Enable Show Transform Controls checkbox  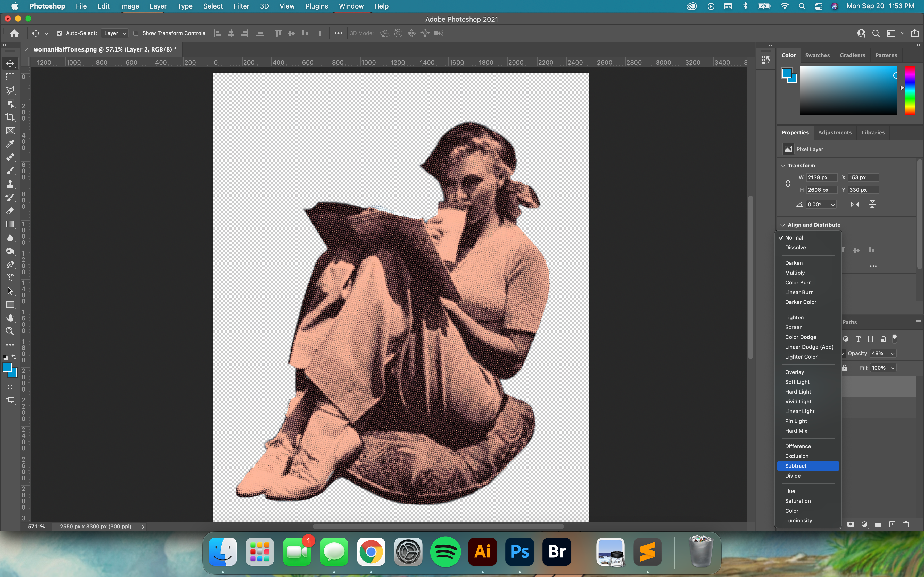tap(136, 33)
